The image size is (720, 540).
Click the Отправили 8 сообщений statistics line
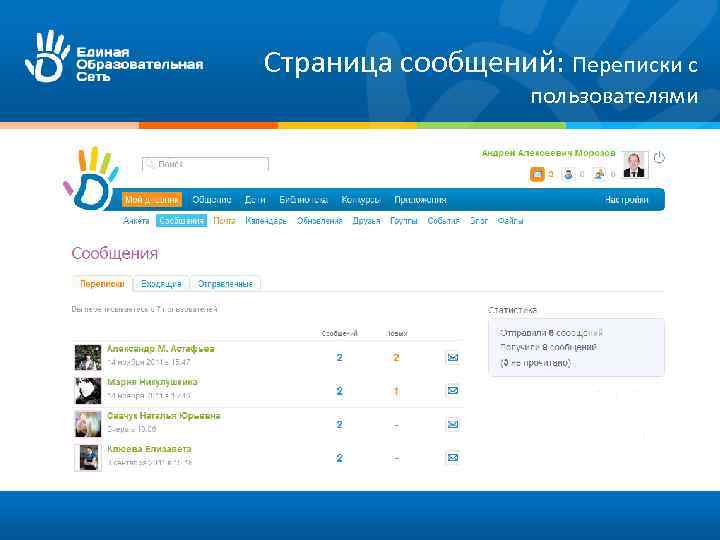(551, 332)
